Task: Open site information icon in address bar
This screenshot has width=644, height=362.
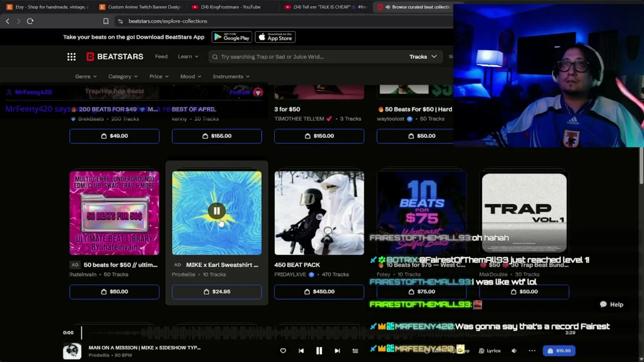Action: click(x=120, y=21)
